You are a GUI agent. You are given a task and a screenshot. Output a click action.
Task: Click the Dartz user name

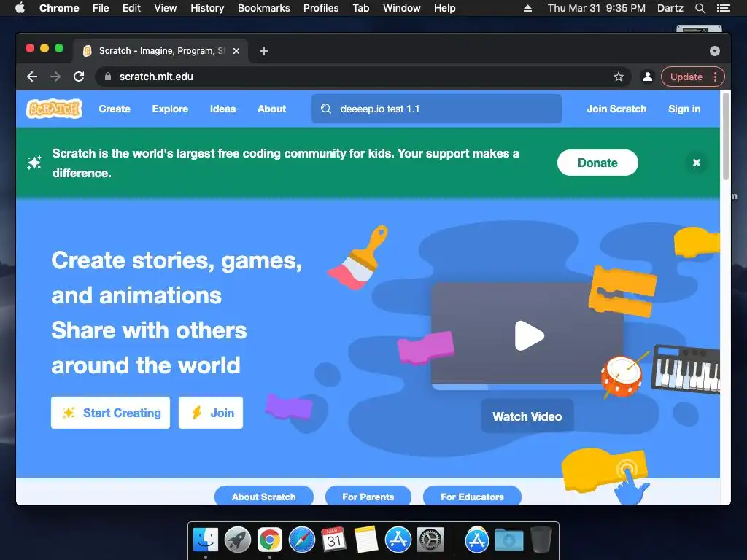(670, 8)
